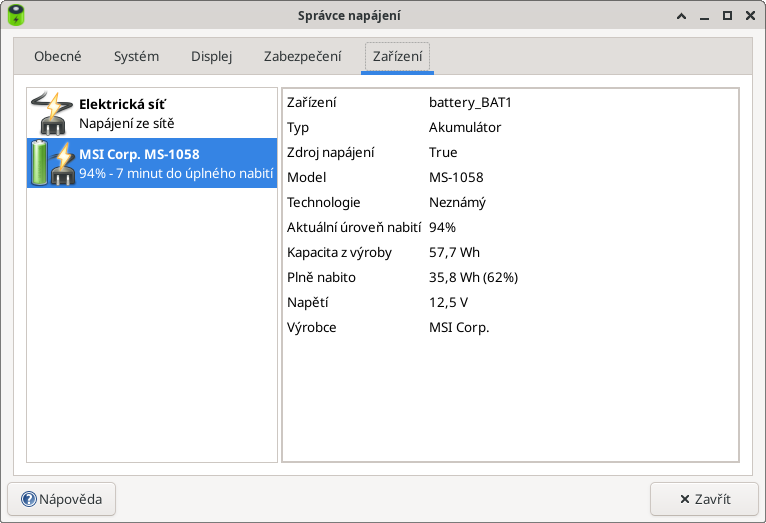The width and height of the screenshot is (766, 523).
Task: Select the Elektrická síť device row
Action: (152, 113)
